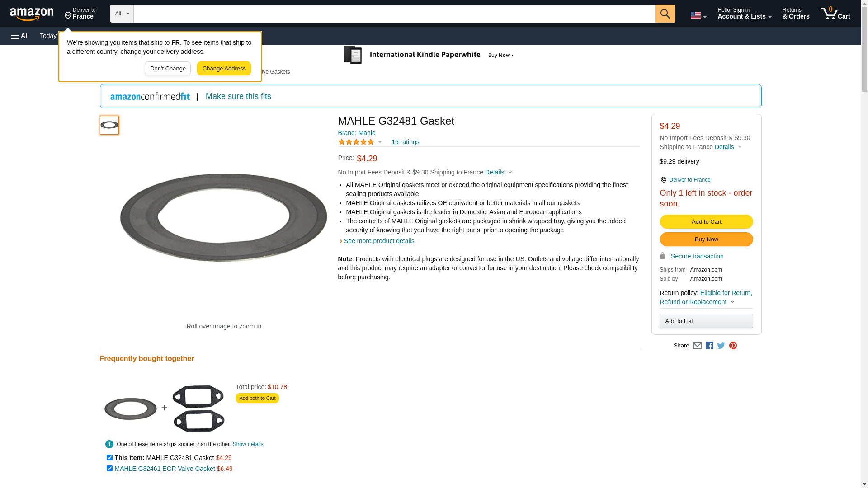Image resolution: width=868 pixels, height=488 pixels.
Task: Select the gasket product thumbnail
Action: 109,125
